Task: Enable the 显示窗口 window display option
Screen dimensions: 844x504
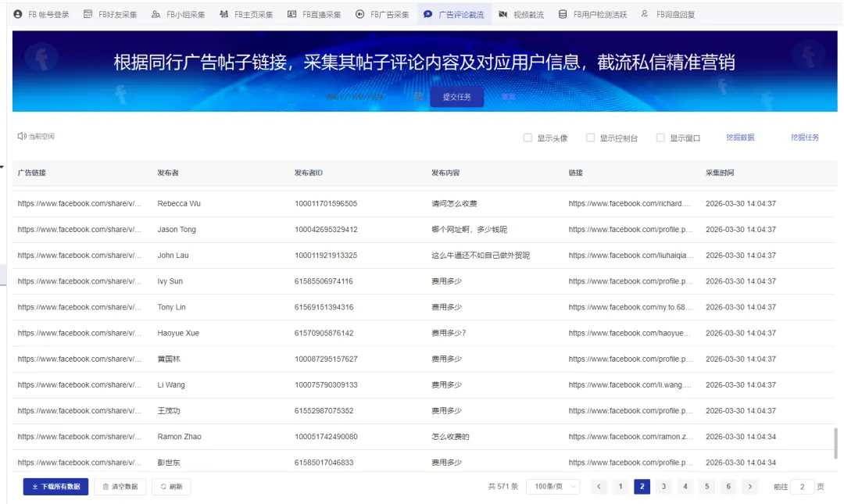Action: 659,138
